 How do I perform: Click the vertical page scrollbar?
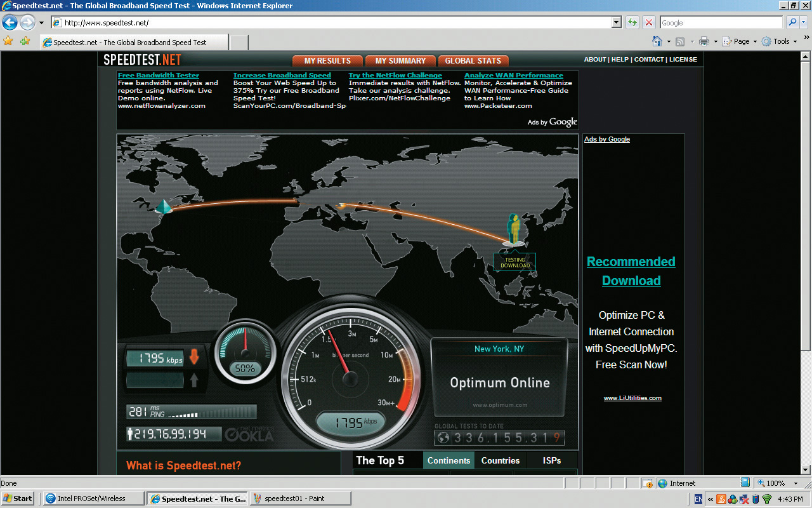click(x=806, y=263)
